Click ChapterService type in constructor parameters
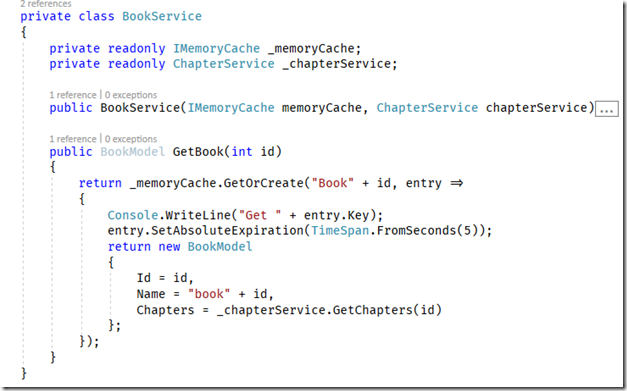 (427, 108)
